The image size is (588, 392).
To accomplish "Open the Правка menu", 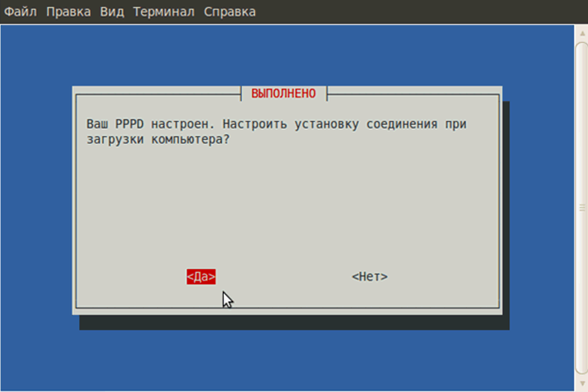I will 68,12.
